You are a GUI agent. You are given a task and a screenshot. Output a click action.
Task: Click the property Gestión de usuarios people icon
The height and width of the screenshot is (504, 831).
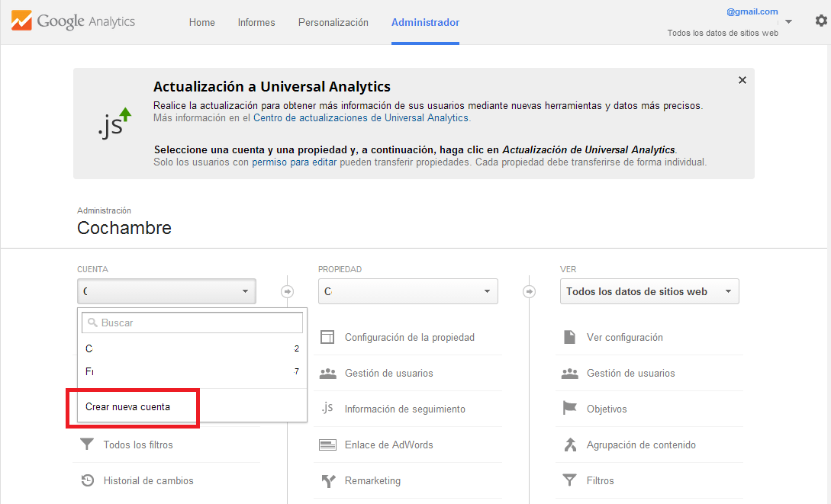coord(328,374)
